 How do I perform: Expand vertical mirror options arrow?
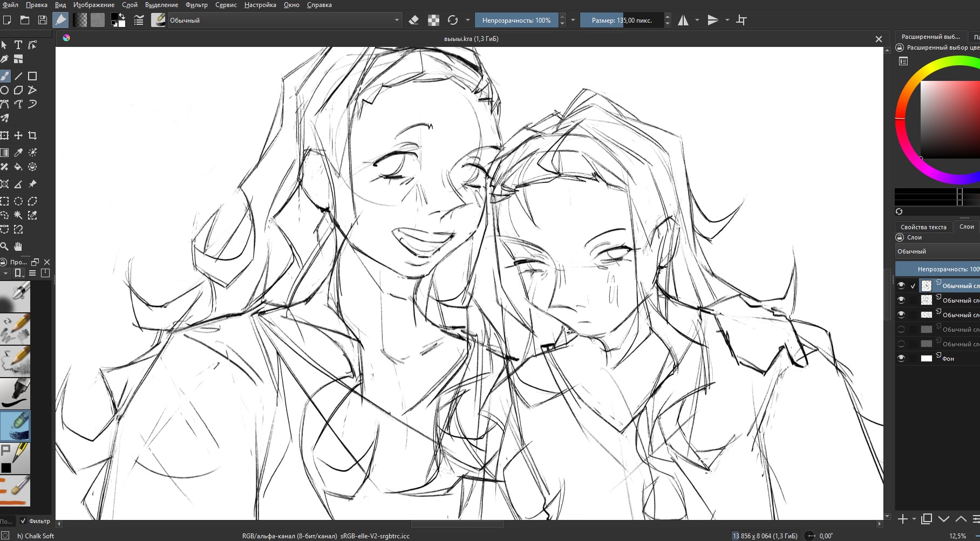pyautogui.click(x=727, y=20)
